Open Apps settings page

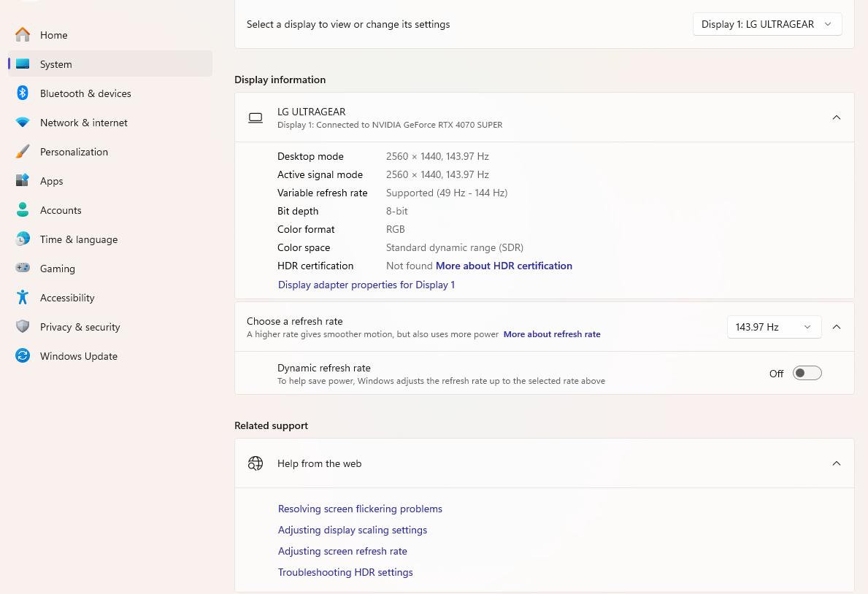coord(110,181)
